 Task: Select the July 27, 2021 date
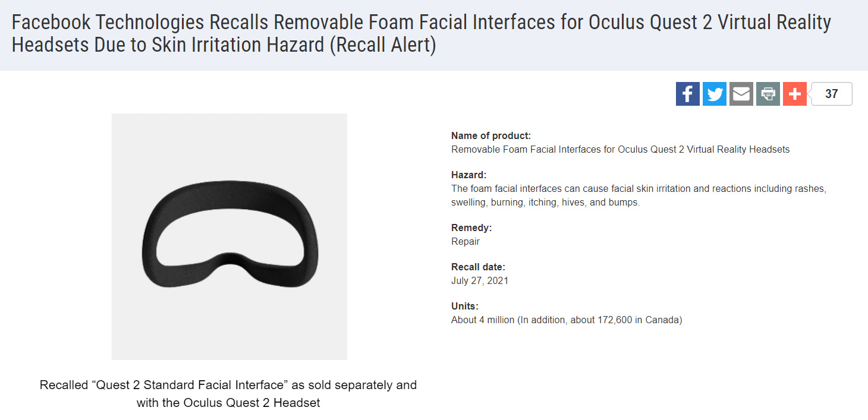[480, 281]
